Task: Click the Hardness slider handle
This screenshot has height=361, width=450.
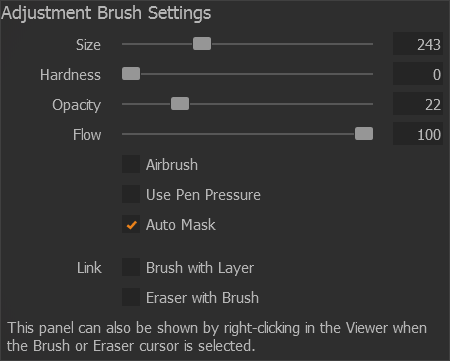Action: point(131,74)
